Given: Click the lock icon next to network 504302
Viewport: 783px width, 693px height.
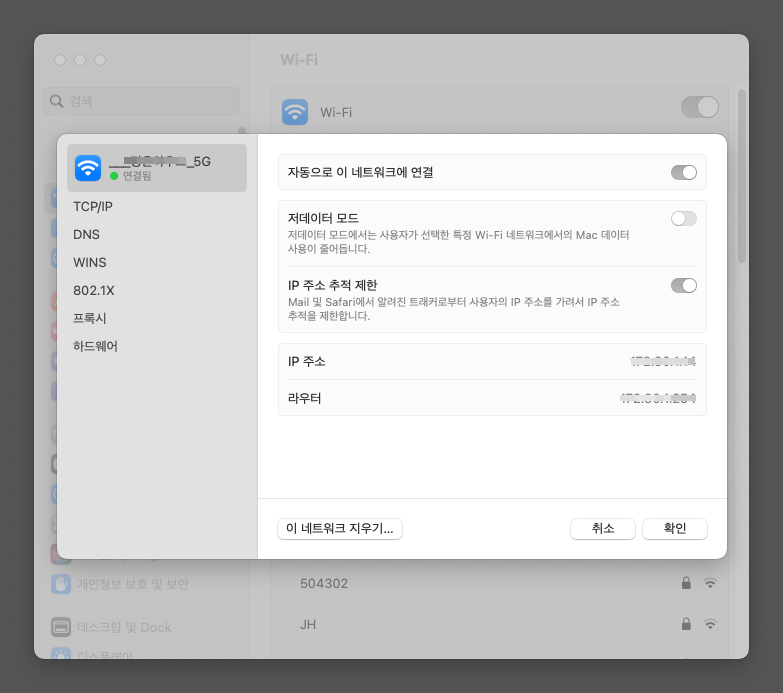Looking at the screenshot, I should click(x=687, y=583).
